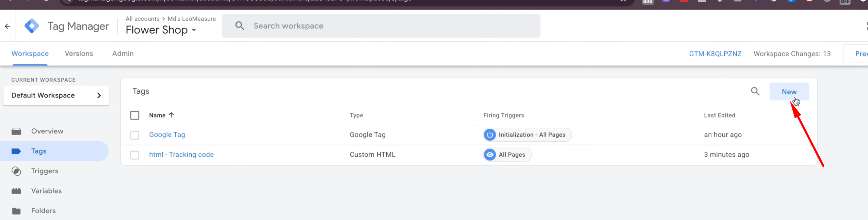868x220 pixels.
Task: Open Overview from the sidebar
Action: pyautogui.click(x=47, y=131)
